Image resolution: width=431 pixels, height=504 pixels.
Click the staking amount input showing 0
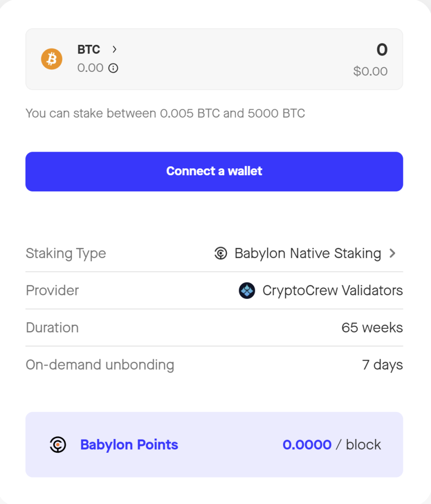click(x=381, y=50)
